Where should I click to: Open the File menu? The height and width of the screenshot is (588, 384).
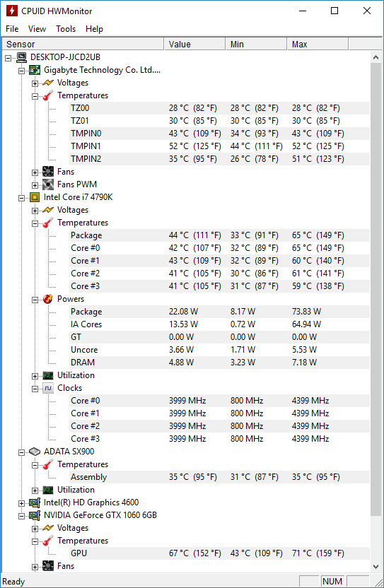(12, 29)
